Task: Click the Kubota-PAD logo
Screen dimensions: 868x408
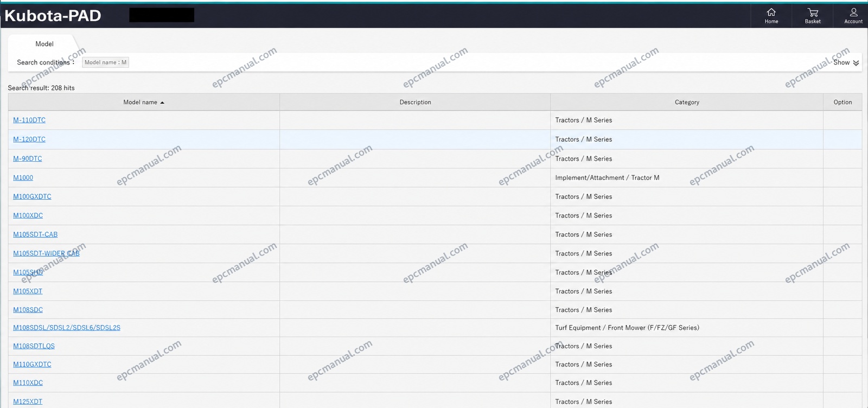Action: pos(53,16)
